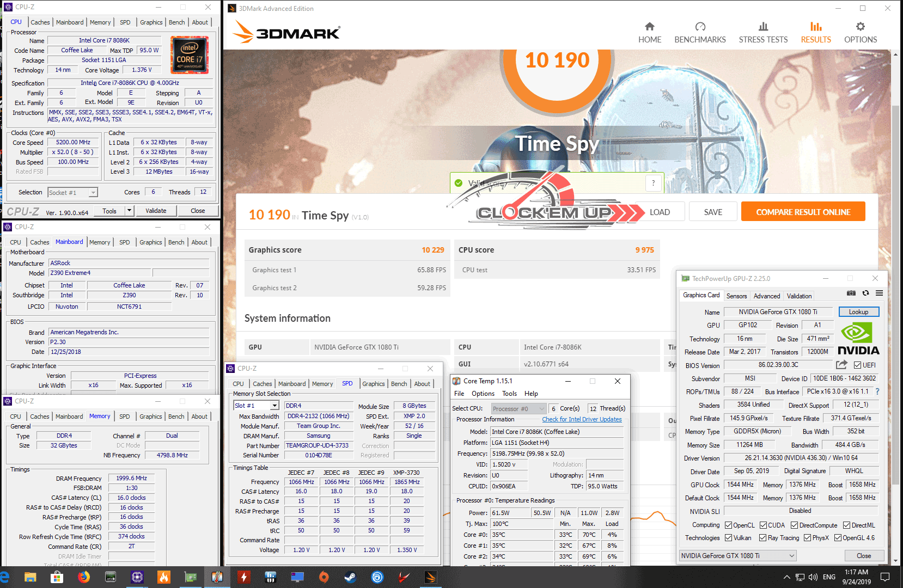
Task: Expand the CPU-Z Tools dropdown arrow
Action: pos(129,211)
